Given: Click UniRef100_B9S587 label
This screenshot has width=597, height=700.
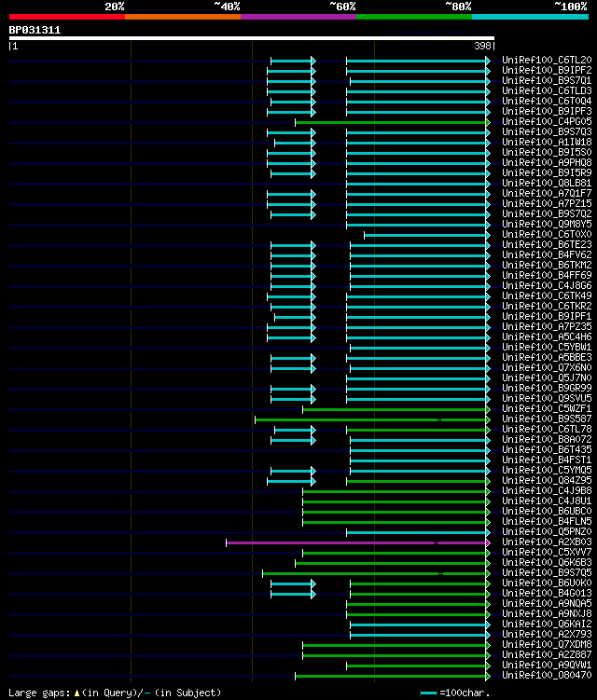Looking at the screenshot, I should coord(547,419).
